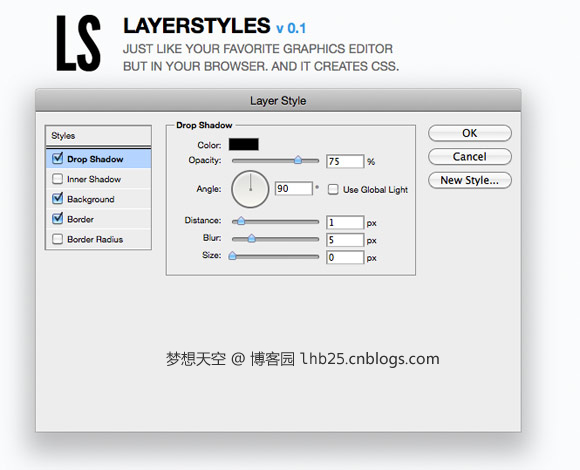The width and height of the screenshot is (580, 470).
Task: Toggle the Background style checkbox
Action: point(57,199)
